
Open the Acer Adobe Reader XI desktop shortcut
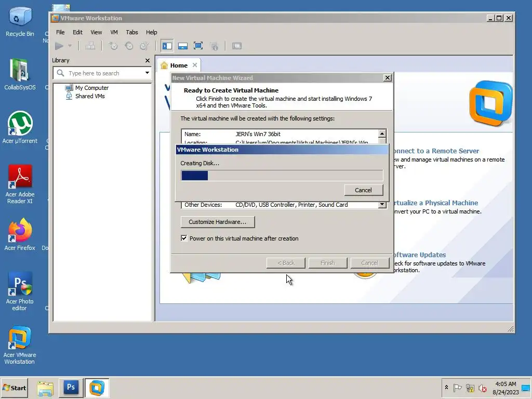click(x=20, y=184)
